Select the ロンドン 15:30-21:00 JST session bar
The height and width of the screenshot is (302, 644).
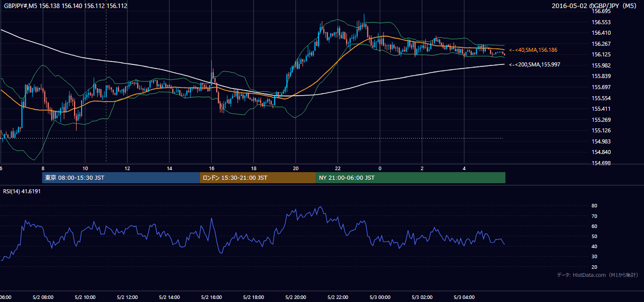[x=258, y=178]
